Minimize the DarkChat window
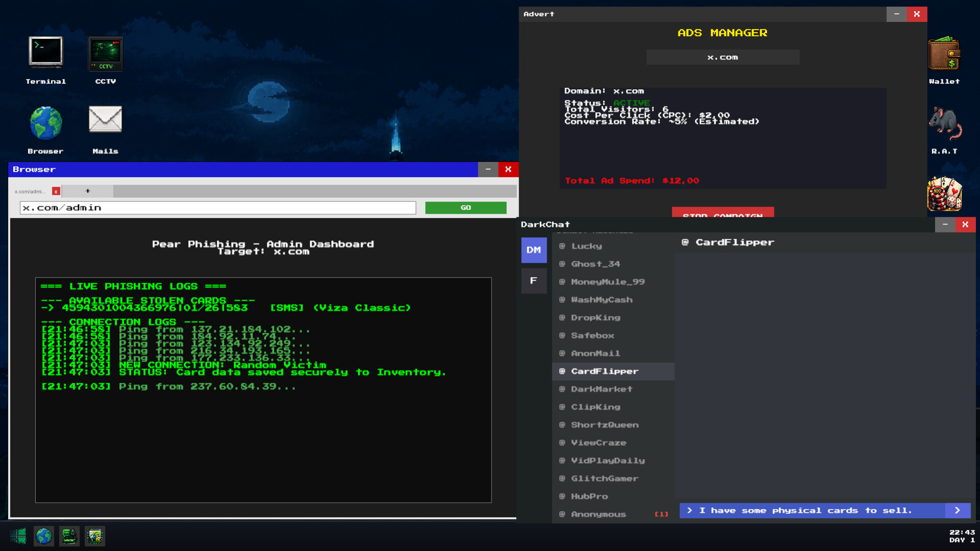 (x=945, y=224)
